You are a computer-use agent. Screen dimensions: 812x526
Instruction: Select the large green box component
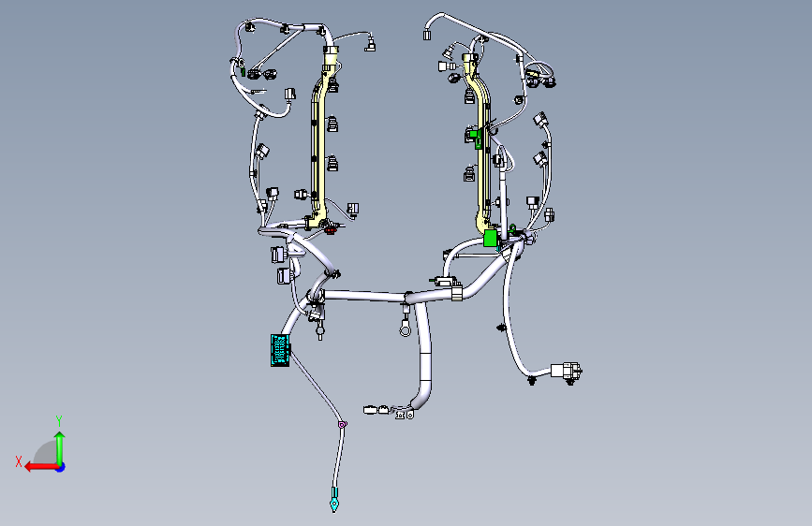click(x=491, y=238)
